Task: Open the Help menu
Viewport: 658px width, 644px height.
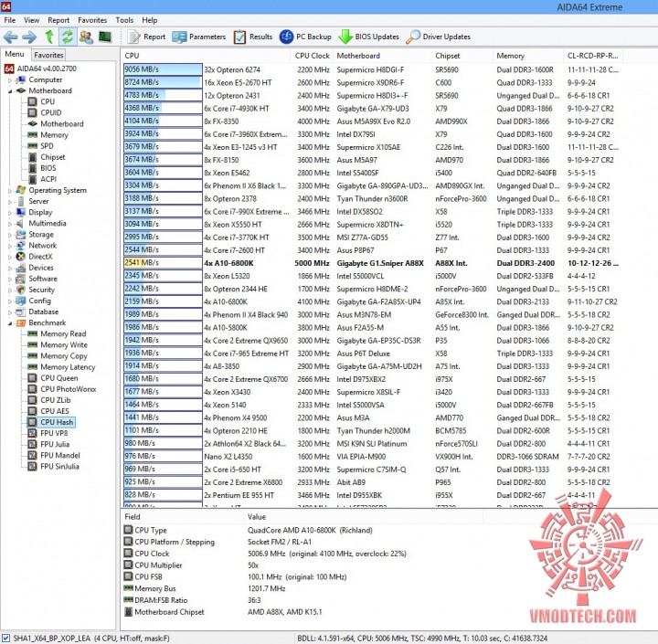Action: (x=149, y=20)
